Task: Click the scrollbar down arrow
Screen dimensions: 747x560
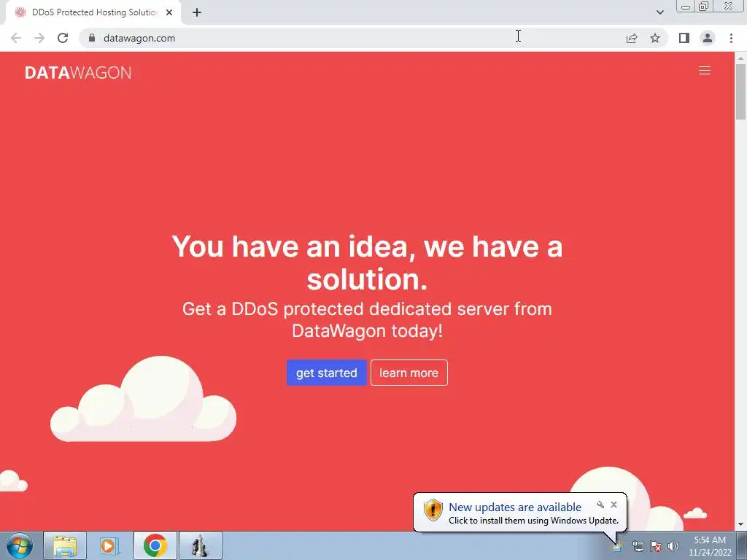Action: (x=740, y=525)
